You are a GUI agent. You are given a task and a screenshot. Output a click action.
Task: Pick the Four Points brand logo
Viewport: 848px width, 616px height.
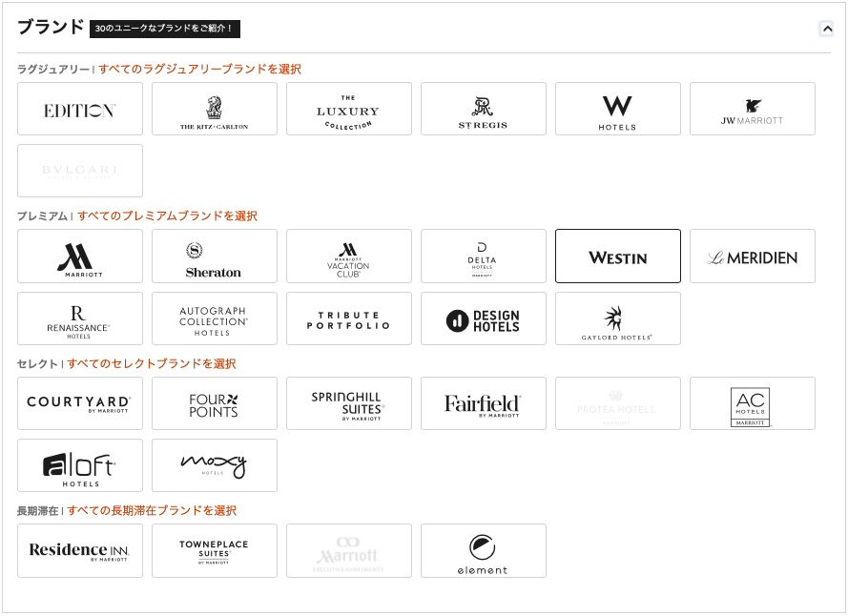pos(215,403)
